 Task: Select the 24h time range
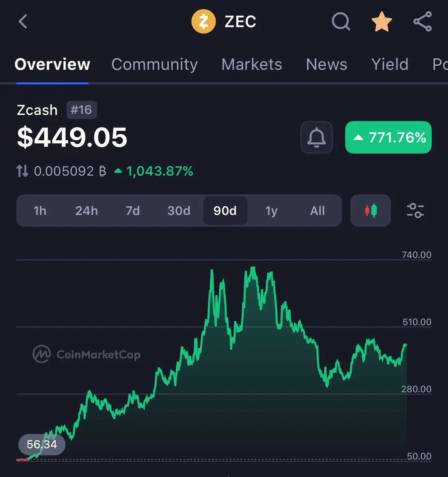click(x=86, y=210)
